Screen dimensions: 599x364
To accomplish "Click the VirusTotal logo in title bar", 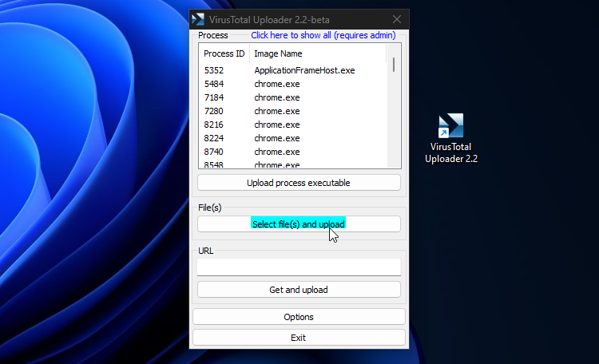I will (x=198, y=19).
